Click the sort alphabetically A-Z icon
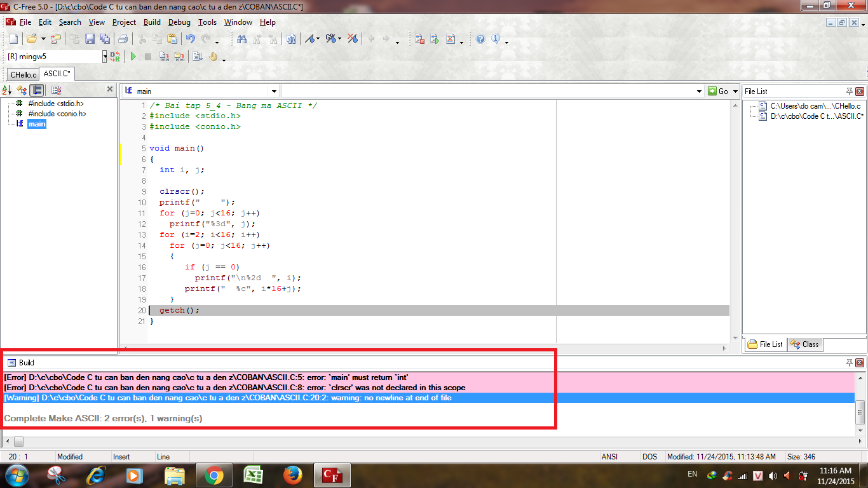 (x=7, y=90)
